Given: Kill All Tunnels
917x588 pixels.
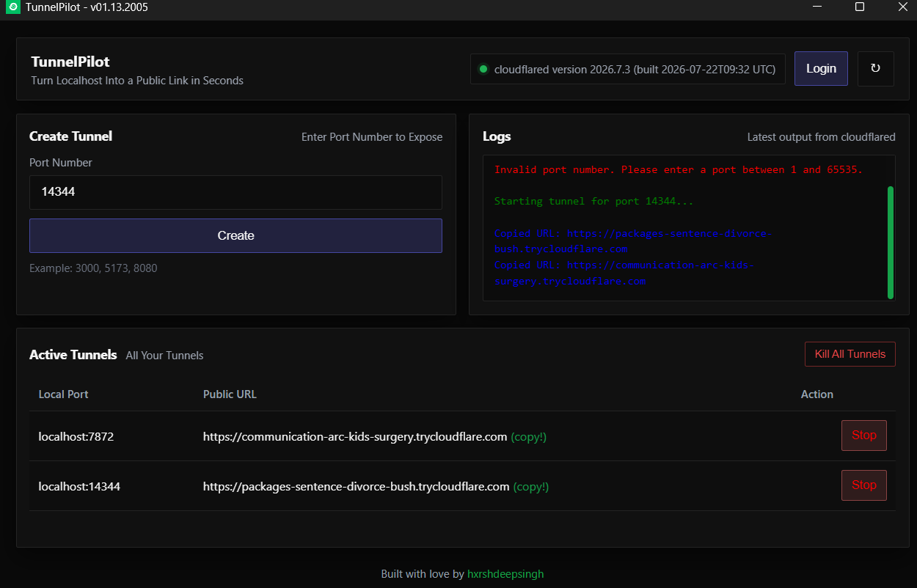Looking at the screenshot, I should 850,354.
